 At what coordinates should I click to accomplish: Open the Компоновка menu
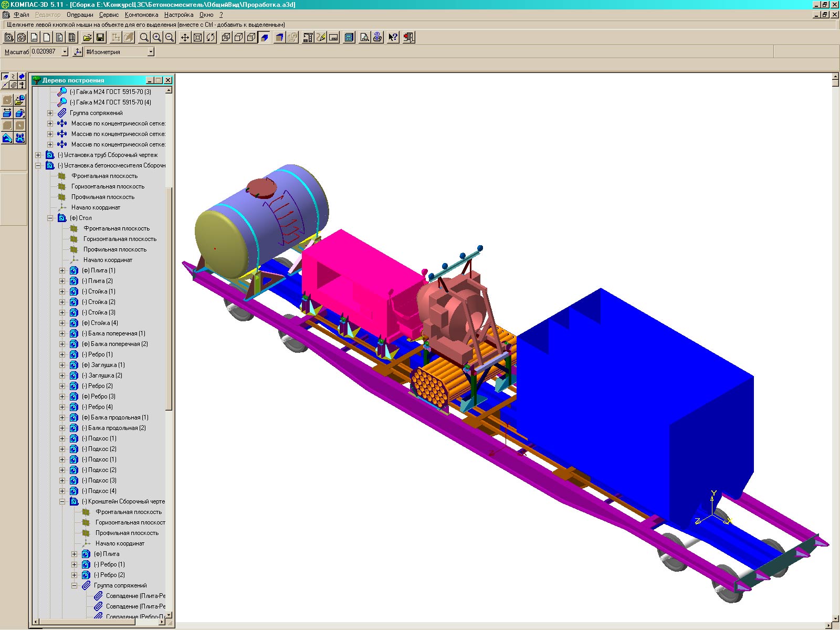pos(141,15)
